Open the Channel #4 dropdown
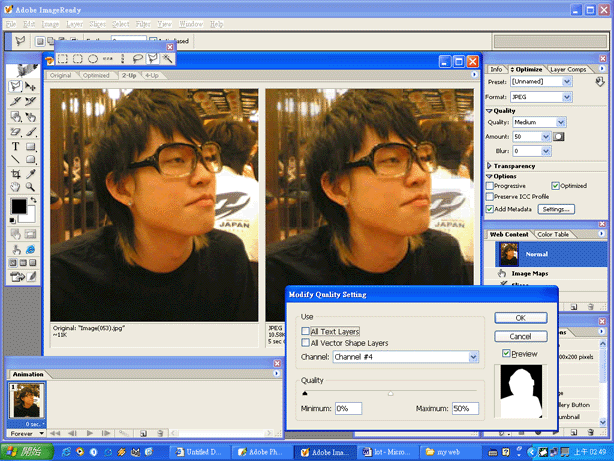 (473, 357)
